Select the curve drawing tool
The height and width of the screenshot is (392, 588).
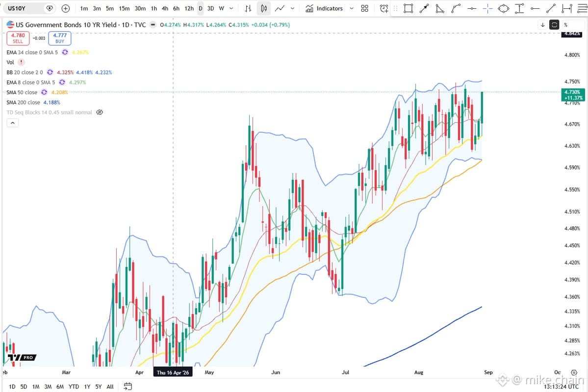456,8
